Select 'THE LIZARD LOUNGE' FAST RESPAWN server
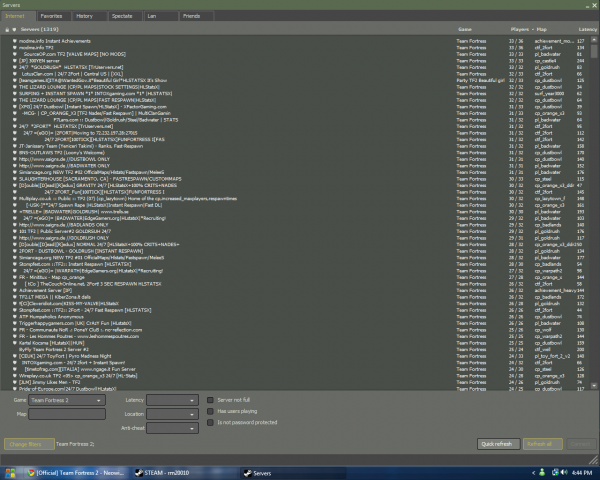600x480 pixels. click(x=298, y=100)
